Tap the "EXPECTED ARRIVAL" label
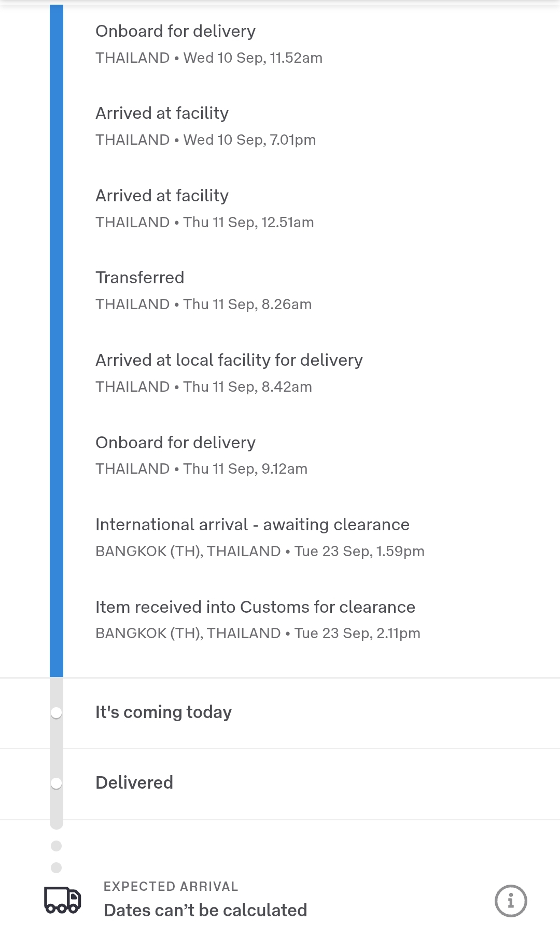The width and height of the screenshot is (560, 936). (x=171, y=887)
